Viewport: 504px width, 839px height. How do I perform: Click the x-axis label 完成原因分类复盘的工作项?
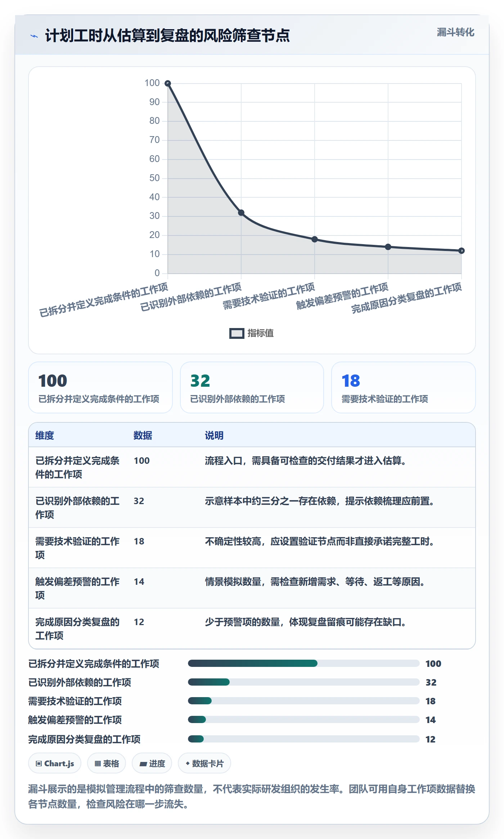coord(406,298)
